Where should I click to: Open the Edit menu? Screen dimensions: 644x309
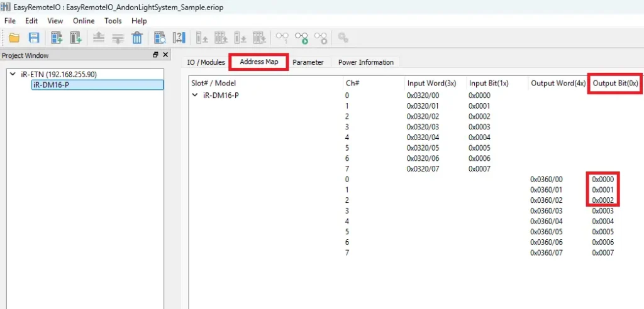[31, 21]
